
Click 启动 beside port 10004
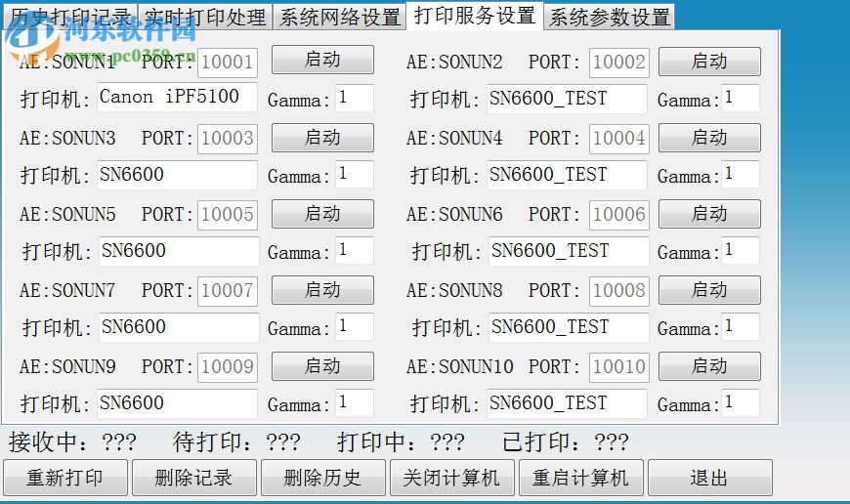pos(709,138)
